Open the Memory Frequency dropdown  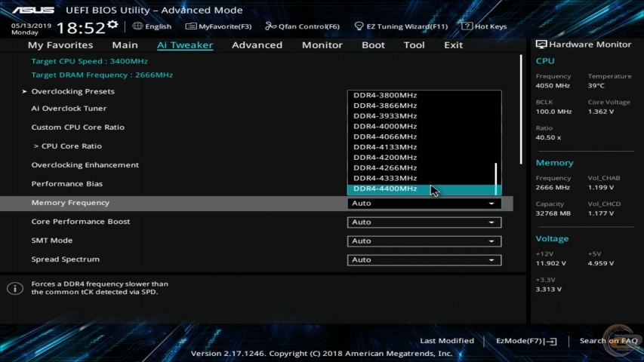tap(424, 203)
